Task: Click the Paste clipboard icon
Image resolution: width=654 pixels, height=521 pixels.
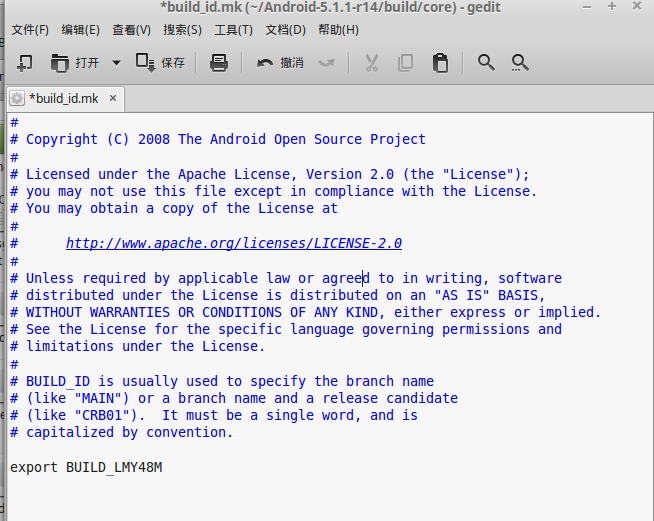Action: [x=440, y=63]
